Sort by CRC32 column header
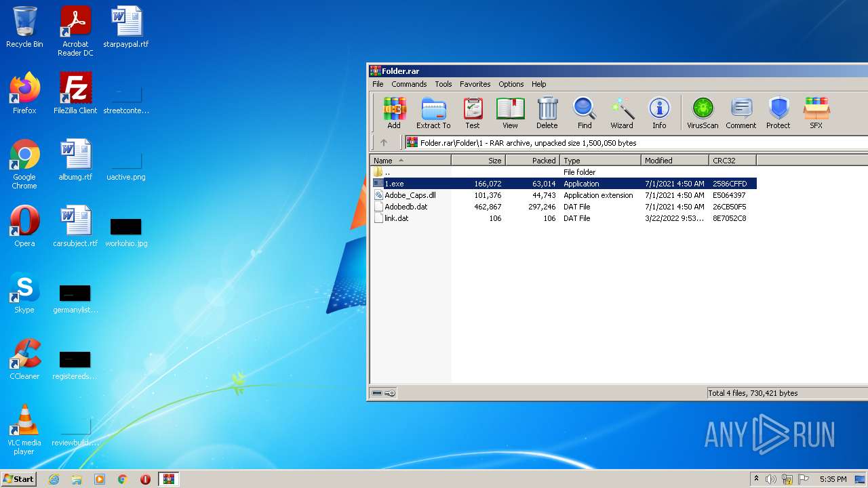The width and height of the screenshot is (868, 488). [x=732, y=161]
